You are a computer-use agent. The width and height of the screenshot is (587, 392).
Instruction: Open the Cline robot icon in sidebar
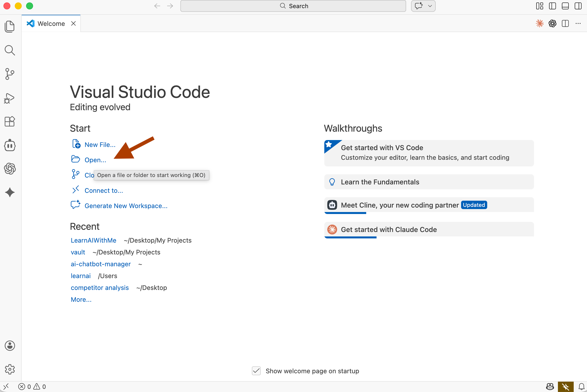tap(10, 145)
